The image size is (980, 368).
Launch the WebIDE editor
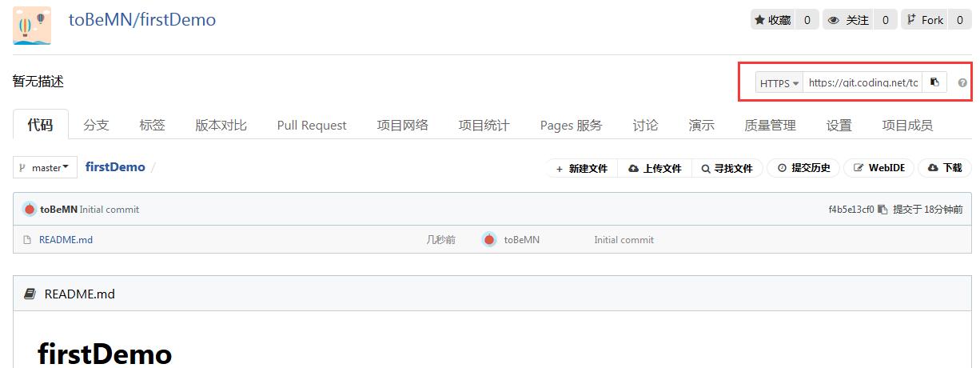pos(879,168)
